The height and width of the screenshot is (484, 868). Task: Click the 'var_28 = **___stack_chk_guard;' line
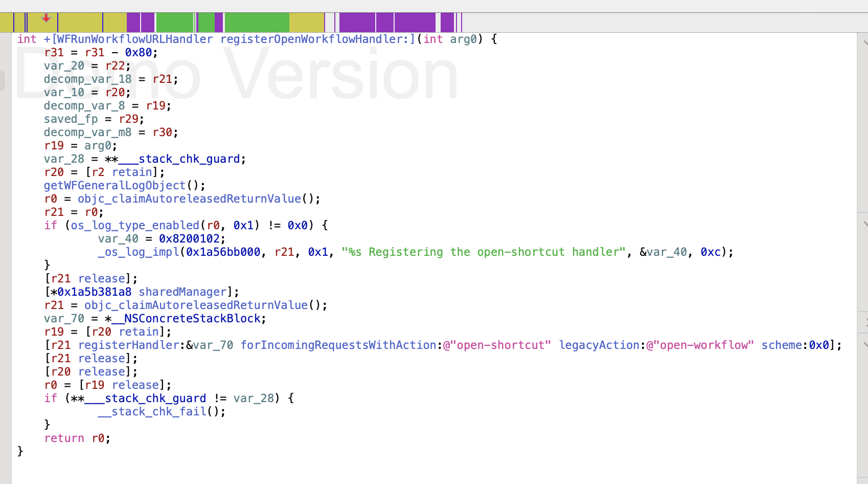tap(145, 159)
